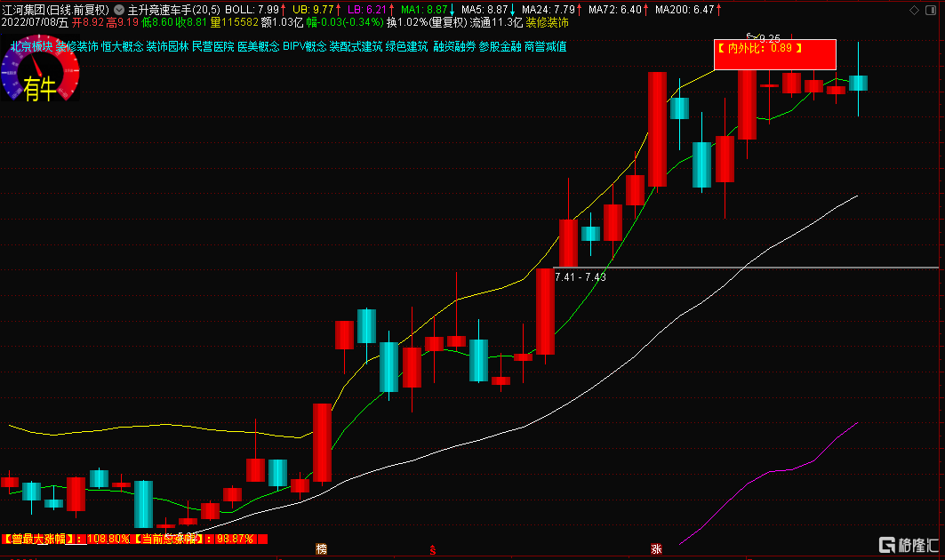
Task: Click the MA72: 6.40 value
Action: pyautogui.click(x=614, y=10)
